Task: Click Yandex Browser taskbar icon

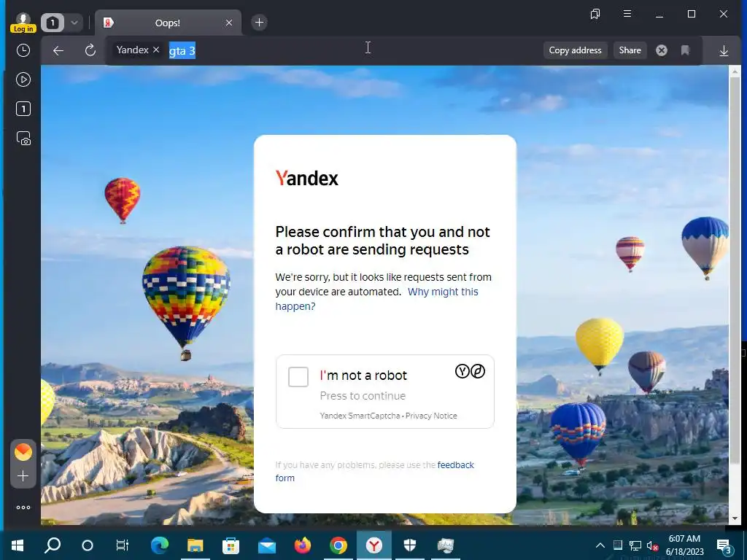Action: pyautogui.click(x=374, y=545)
